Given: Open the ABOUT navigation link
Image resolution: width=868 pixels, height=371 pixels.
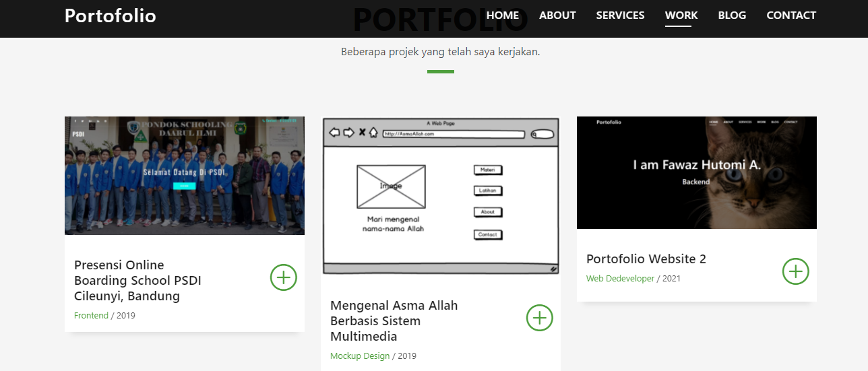Looking at the screenshot, I should pos(557,15).
